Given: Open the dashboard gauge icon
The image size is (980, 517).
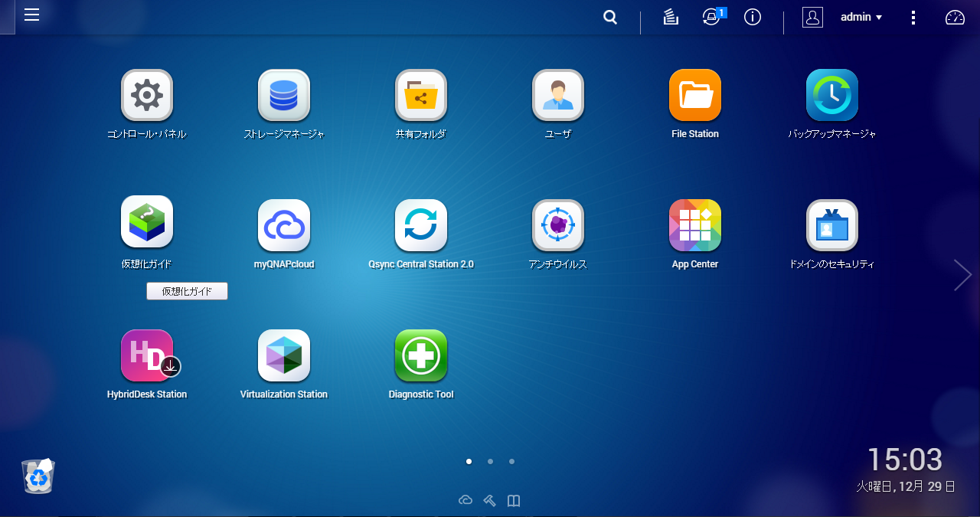Looking at the screenshot, I should point(955,17).
